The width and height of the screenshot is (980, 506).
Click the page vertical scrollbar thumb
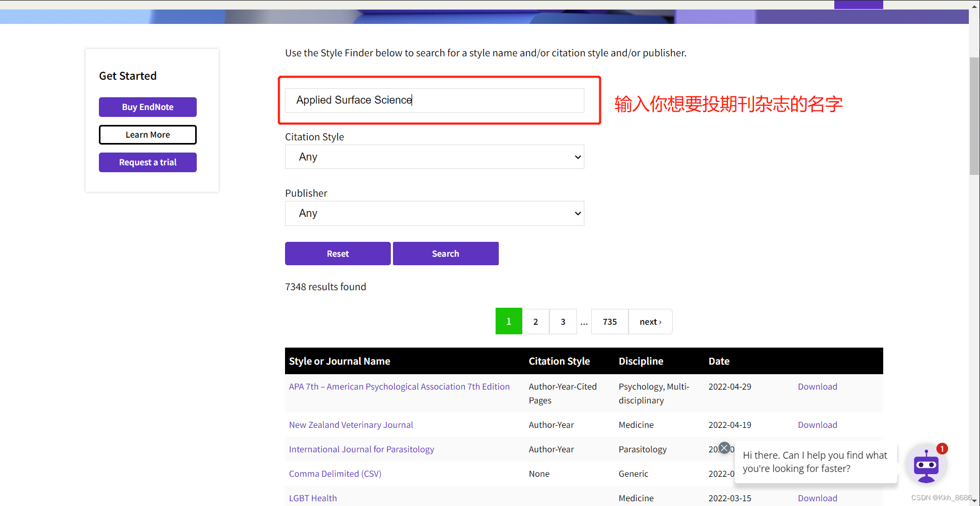click(974, 116)
